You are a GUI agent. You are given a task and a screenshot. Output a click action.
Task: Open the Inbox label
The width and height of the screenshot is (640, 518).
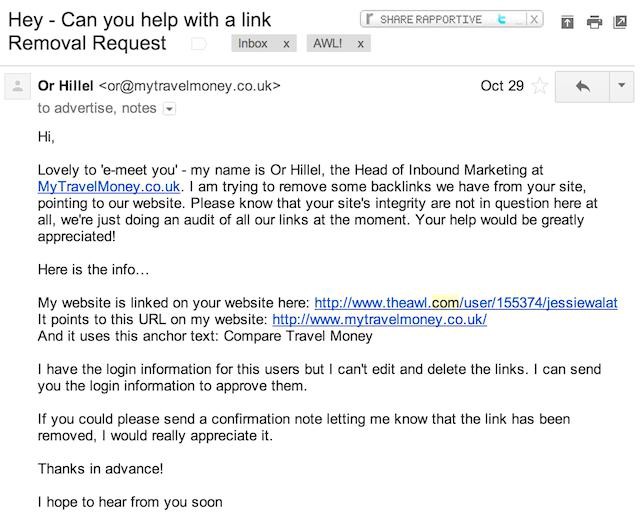click(253, 43)
